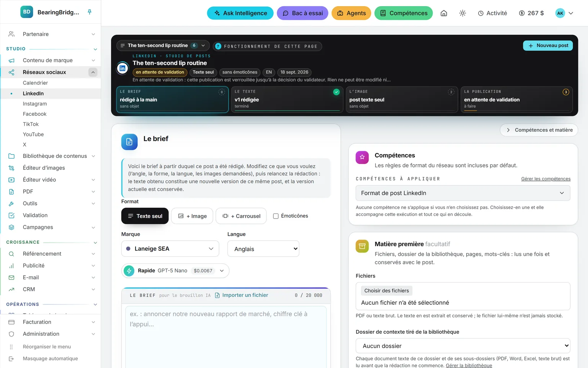Click Gérer les compétences link
This screenshot has width=588, height=368.
click(x=546, y=179)
